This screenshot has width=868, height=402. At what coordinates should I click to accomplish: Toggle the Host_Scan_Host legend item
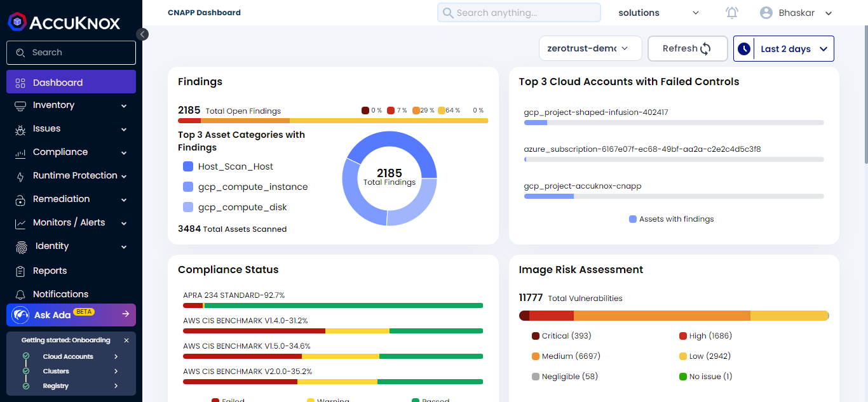pos(188,166)
